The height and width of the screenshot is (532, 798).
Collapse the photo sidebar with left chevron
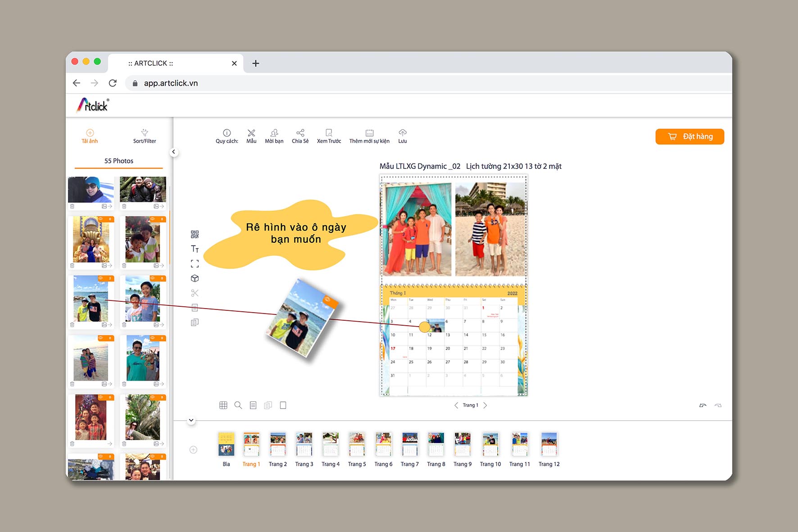point(173,152)
